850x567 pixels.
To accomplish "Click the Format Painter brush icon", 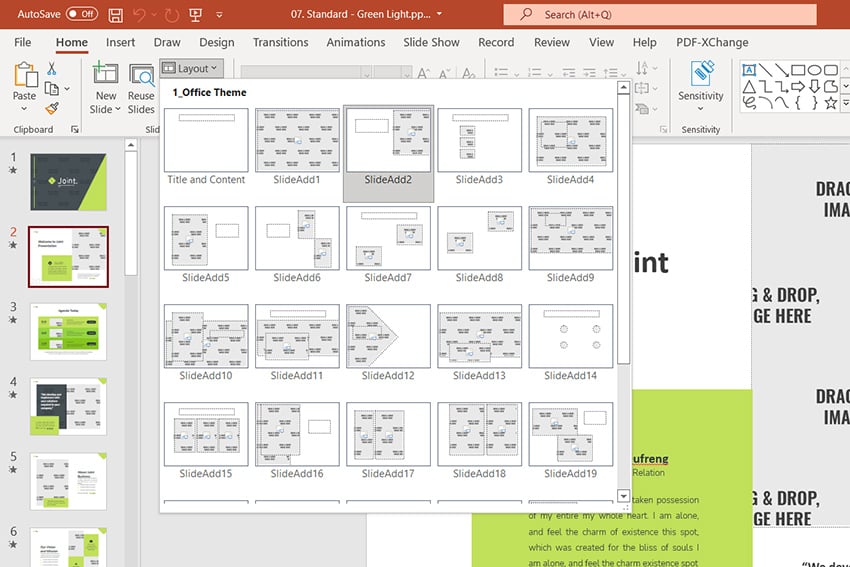I will pyautogui.click(x=51, y=108).
